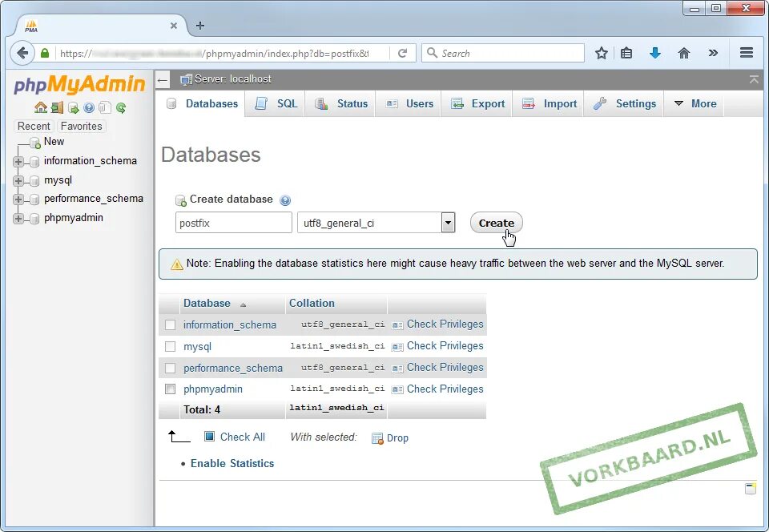
Task: Open the Settings tab
Action: (624, 103)
